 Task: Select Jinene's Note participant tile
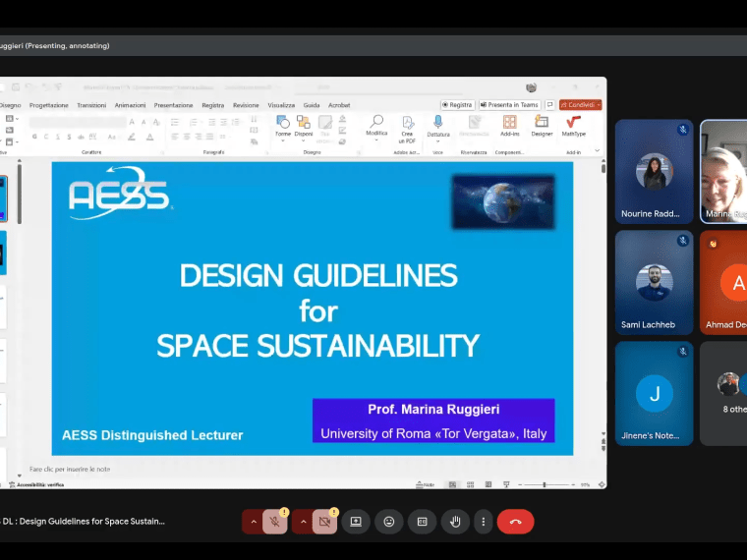pyautogui.click(x=654, y=393)
